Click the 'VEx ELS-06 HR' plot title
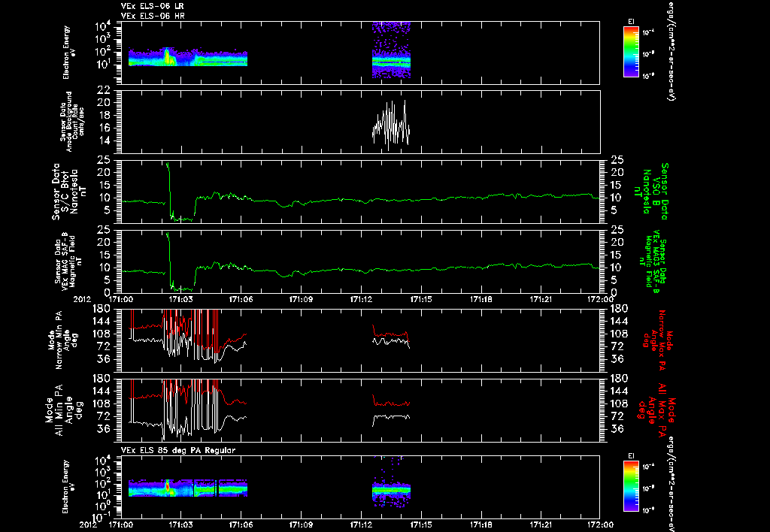This screenshot has width=770, height=532. (x=153, y=17)
